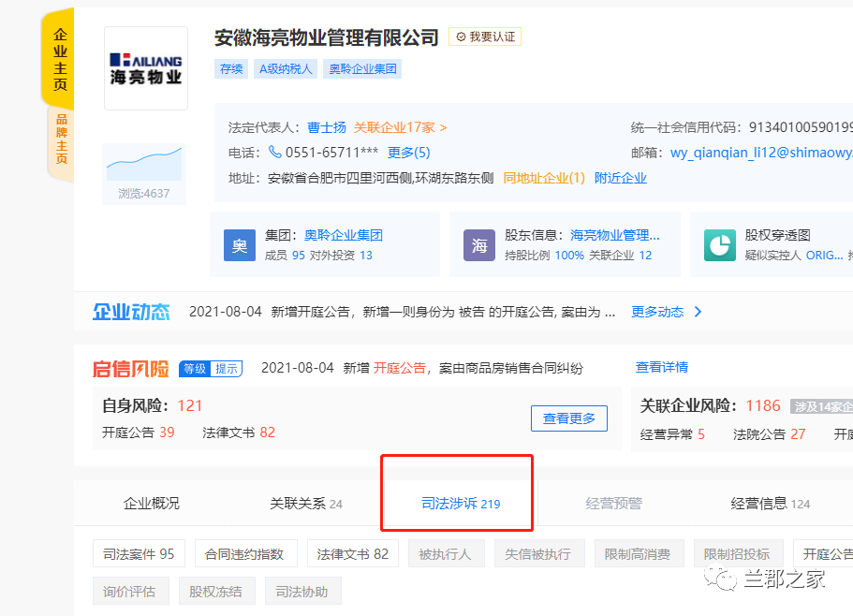Select 被执行人 filter

tap(446, 553)
